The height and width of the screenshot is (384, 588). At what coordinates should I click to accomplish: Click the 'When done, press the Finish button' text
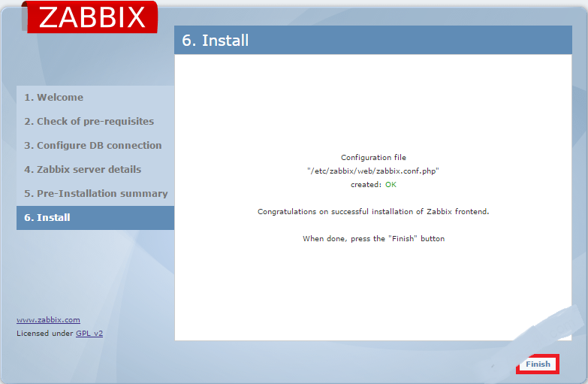[x=373, y=239]
